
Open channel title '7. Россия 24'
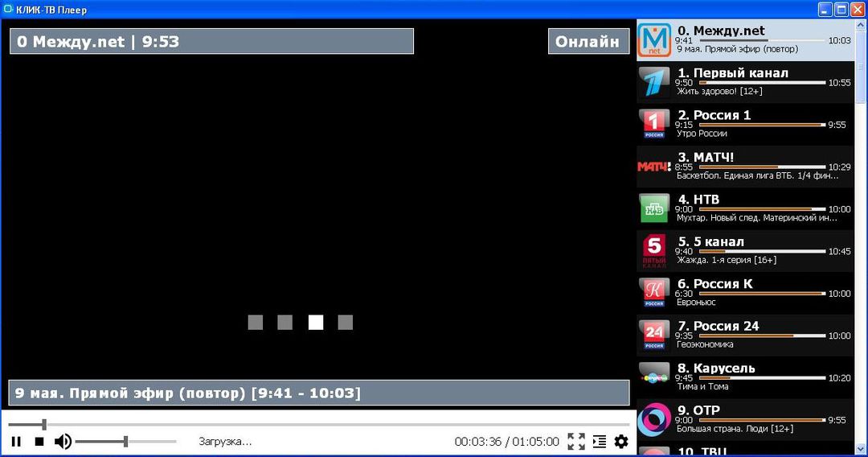point(719,327)
